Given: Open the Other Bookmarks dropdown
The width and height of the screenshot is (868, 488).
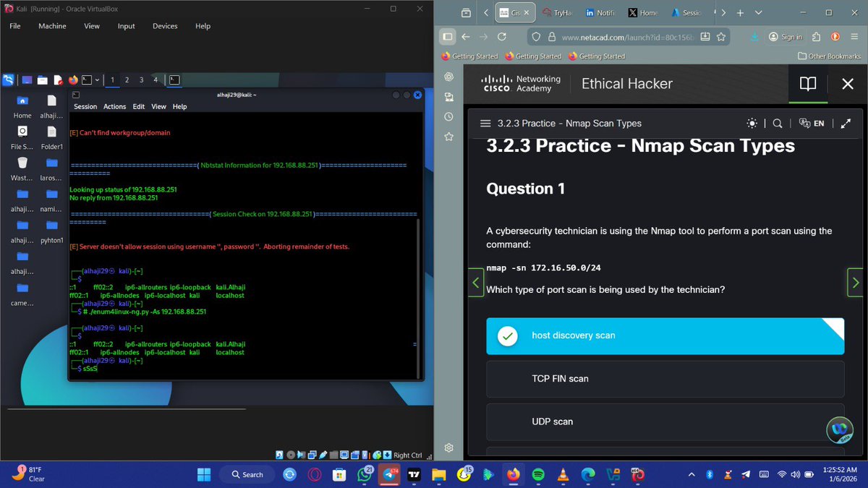Looking at the screenshot, I should coord(829,56).
